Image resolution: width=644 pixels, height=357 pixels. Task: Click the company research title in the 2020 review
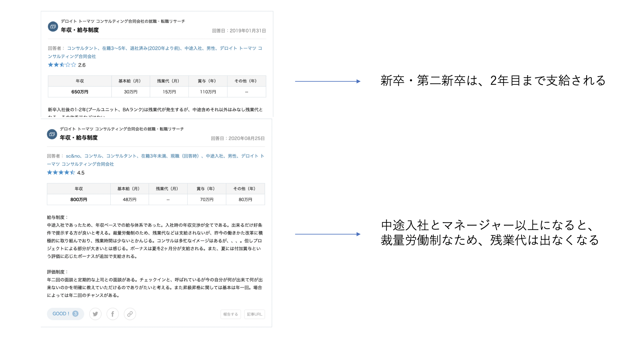pyautogui.click(x=122, y=129)
